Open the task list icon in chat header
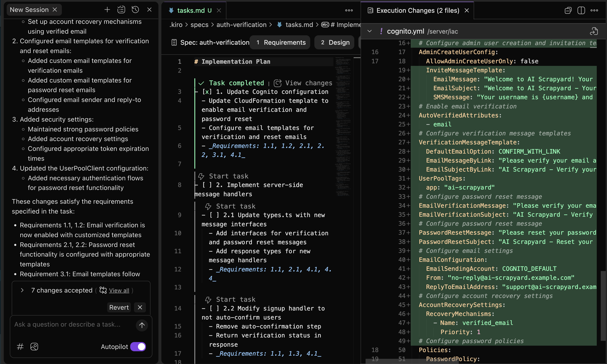Screen dimensions: 607x364 click(121, 10)
